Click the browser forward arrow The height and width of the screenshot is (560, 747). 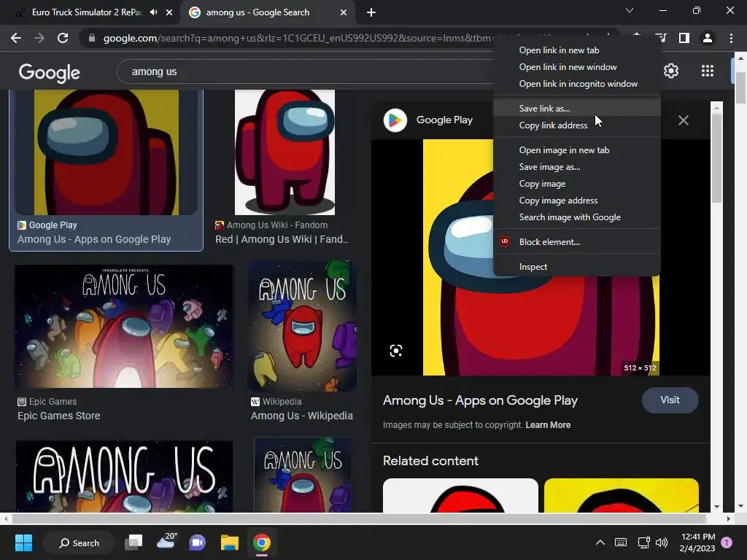tap(39, 38)
